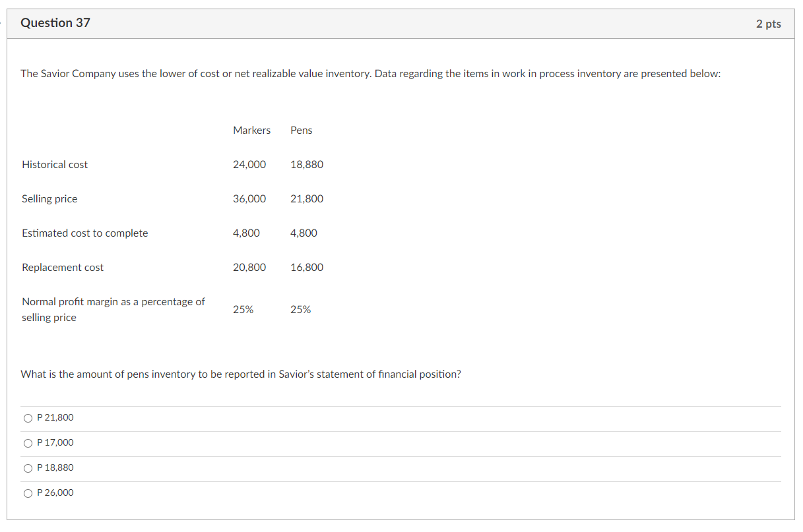The width and height of the screenshot is (803, 532).
Task: Click the Pens column header
Action: pyautogui.click(x=301, y=130)
